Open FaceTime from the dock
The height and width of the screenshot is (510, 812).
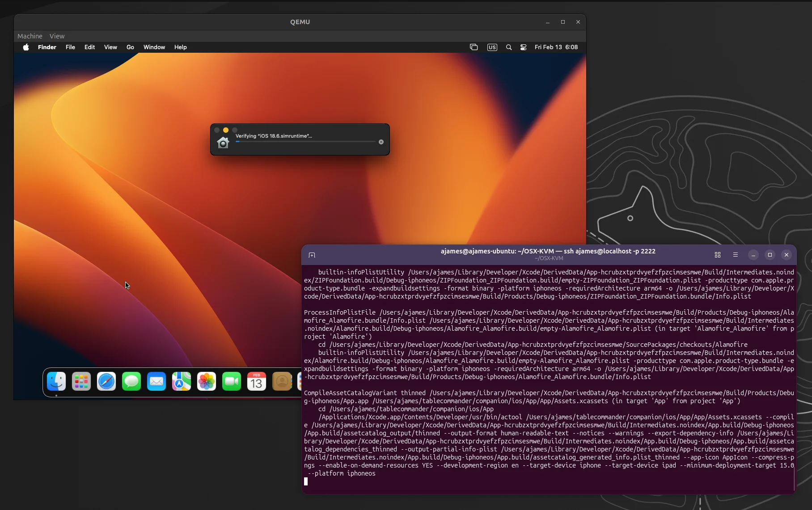[231, 381]
